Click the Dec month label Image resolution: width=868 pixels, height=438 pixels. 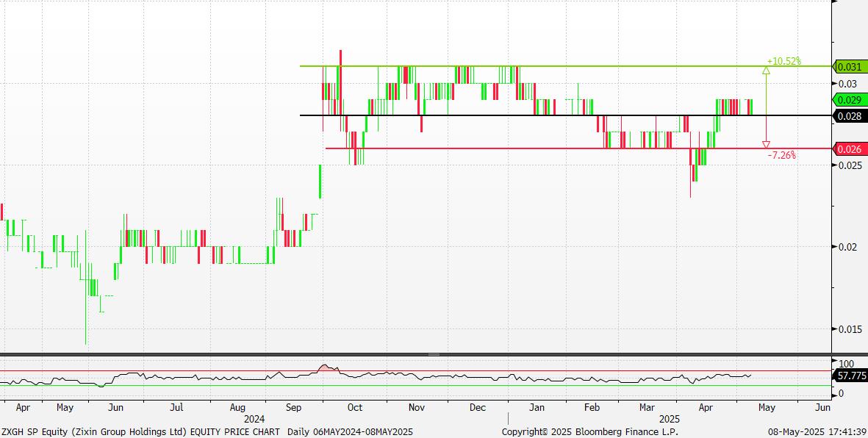(x=478, y=408)
